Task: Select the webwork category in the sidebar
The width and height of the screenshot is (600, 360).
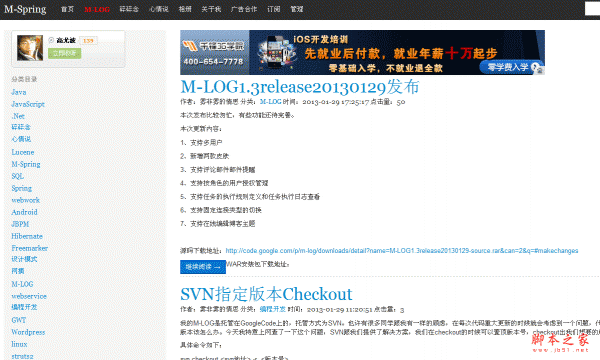Action: coord(25,200)
